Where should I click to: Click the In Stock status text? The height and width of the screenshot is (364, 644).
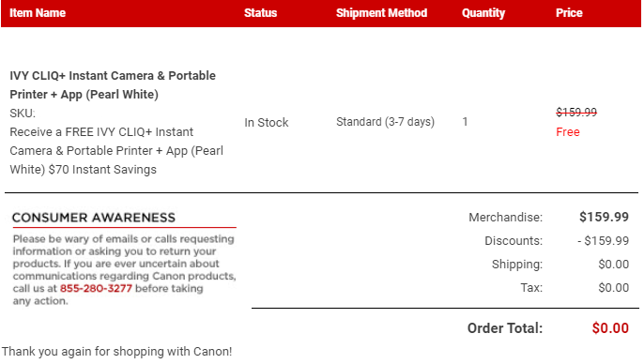pyautogui.click(x=267, y=122)
